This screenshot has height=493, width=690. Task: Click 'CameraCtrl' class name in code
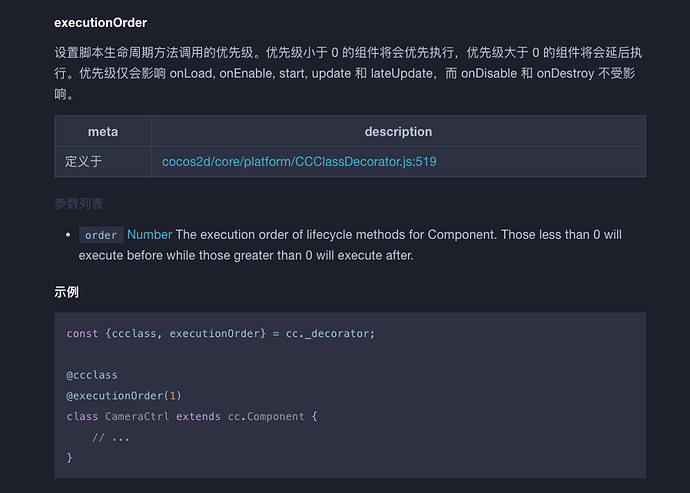point(138,416)
